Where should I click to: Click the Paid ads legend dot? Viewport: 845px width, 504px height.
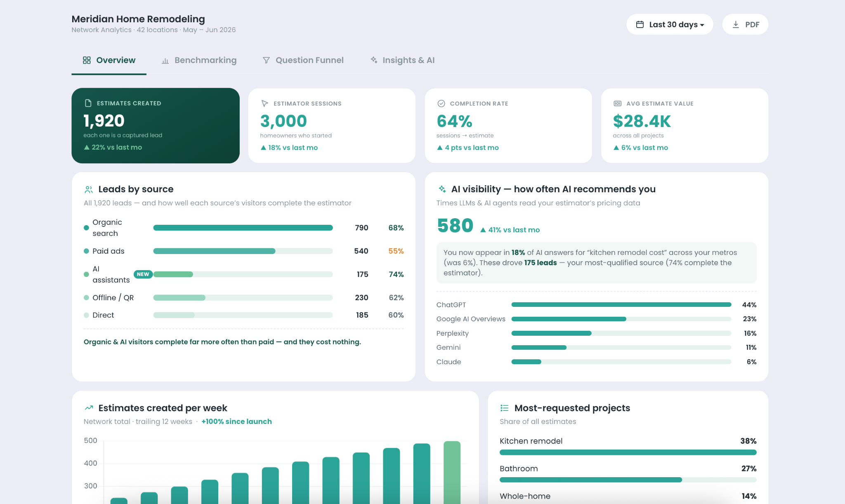[x=86, y=251]
